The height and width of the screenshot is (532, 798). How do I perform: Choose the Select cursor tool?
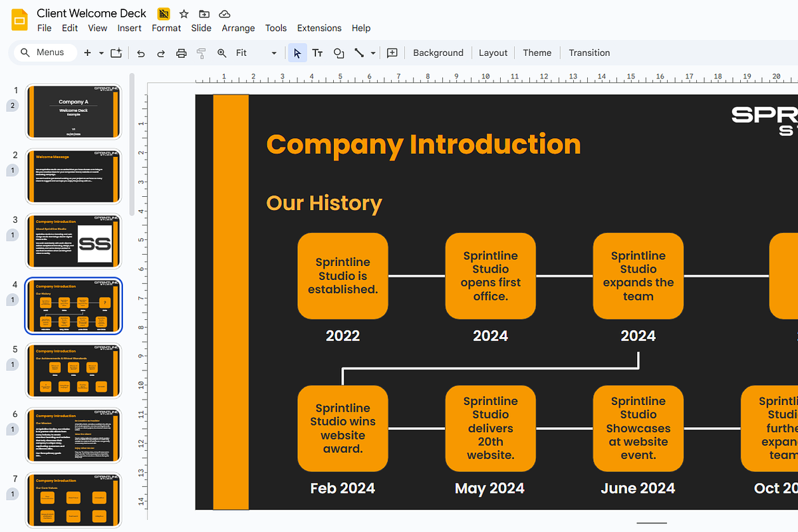coord(297,53)
